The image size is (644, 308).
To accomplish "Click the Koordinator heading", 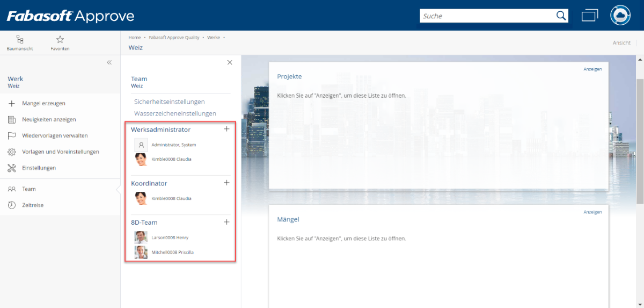I will pos(149,183).
